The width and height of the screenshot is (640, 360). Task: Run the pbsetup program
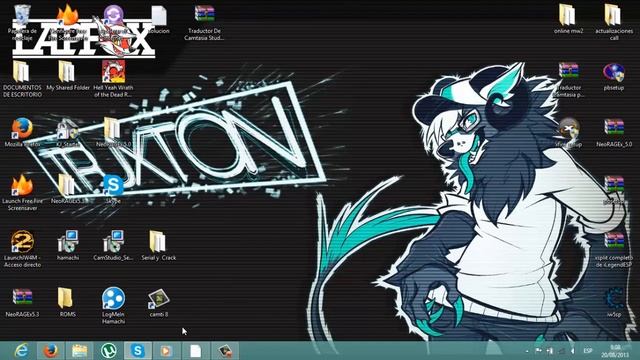tap(614, 73)
